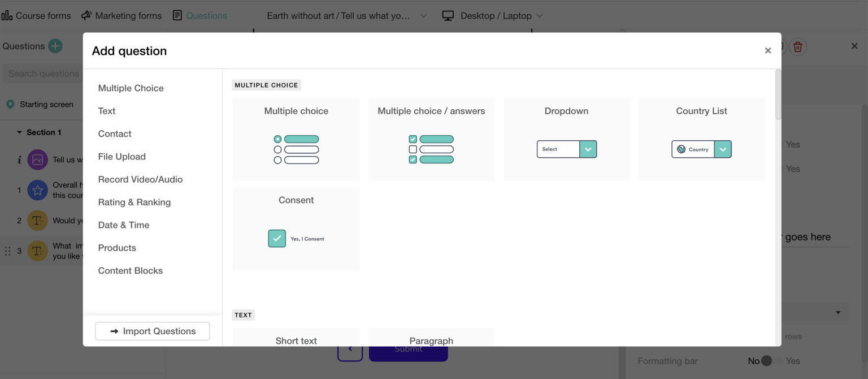Tick the Yes, I Consent checkbox preview

tap(277, 238)
